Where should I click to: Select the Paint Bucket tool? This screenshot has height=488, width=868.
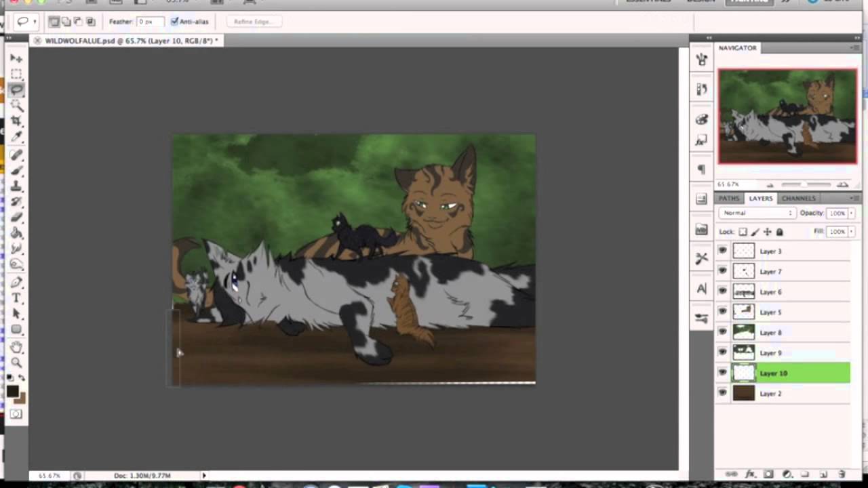pos(16,233)
